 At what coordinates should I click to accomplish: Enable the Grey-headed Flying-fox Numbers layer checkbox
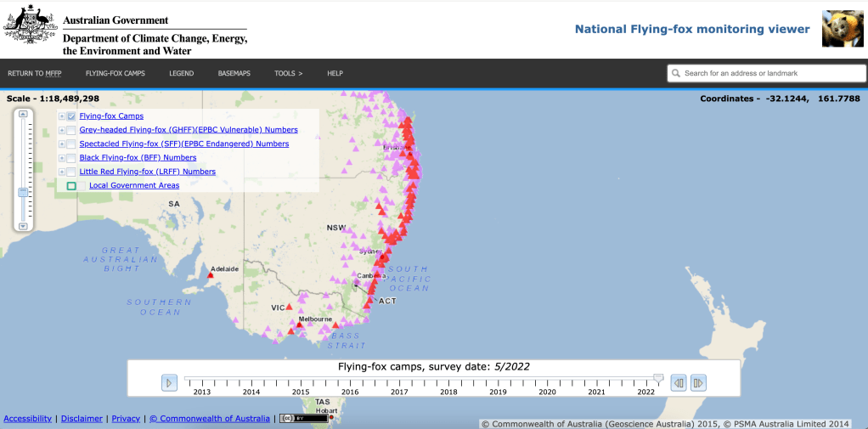click(x=71, y=130)
